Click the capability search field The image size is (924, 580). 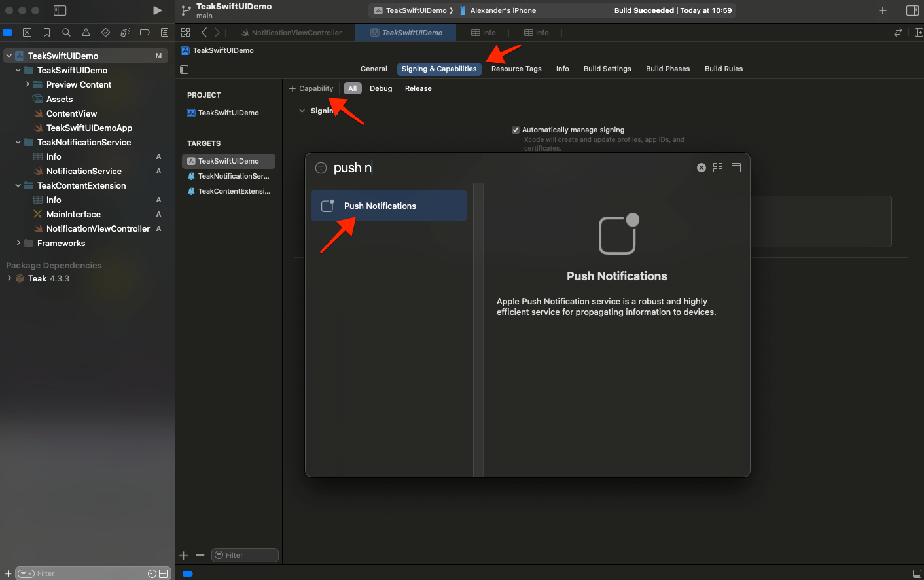[510, 168]
